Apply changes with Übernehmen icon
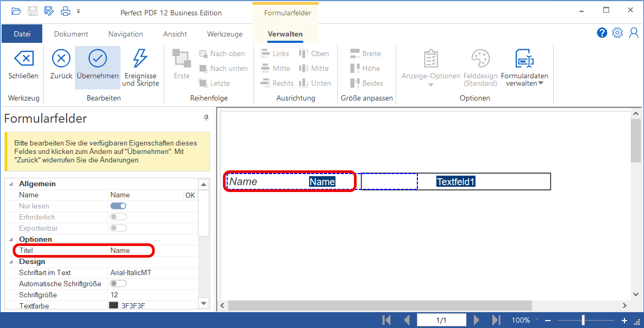The height and width of the screenshot is (328, 644). [97, 59]
